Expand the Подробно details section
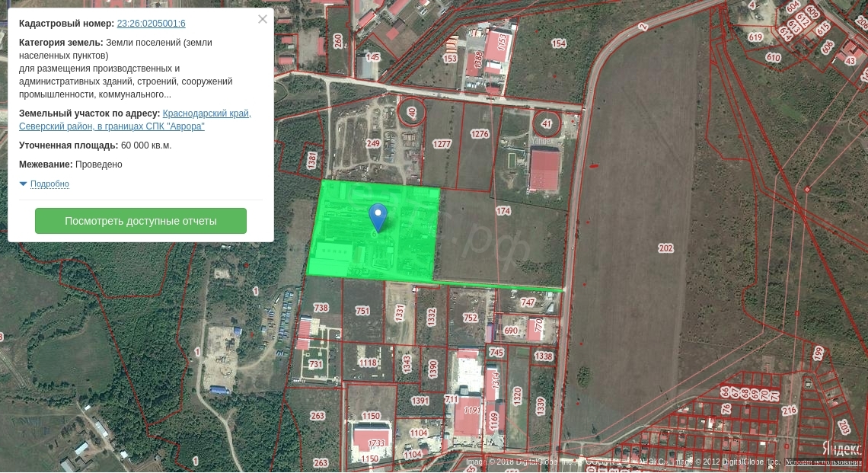The image size is (868, 473). pyautogui.click(x=49, y=184)
